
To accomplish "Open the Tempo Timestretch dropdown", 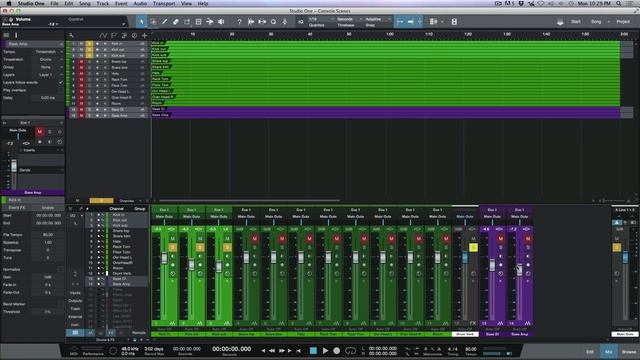I will click(48, 52).
